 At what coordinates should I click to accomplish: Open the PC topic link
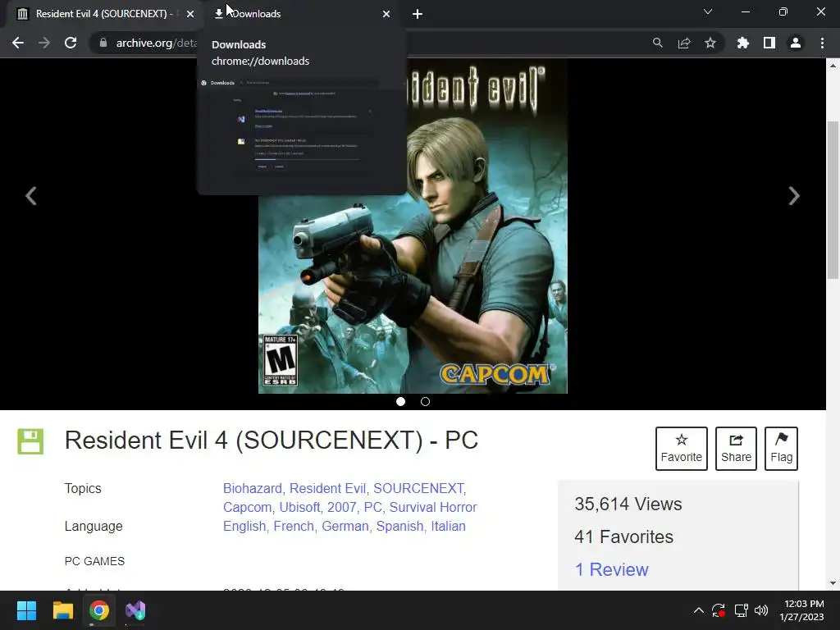coord(372,507)
